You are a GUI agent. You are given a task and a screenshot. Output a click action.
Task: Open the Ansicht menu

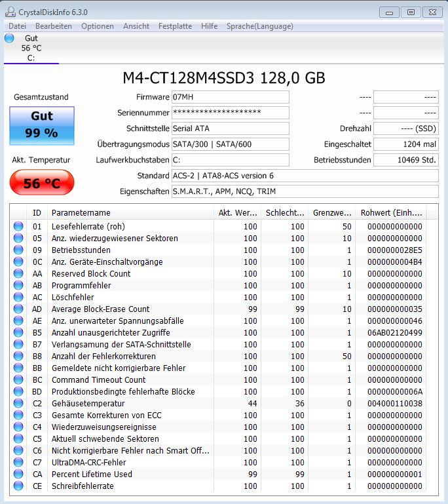tap(136, 26)
